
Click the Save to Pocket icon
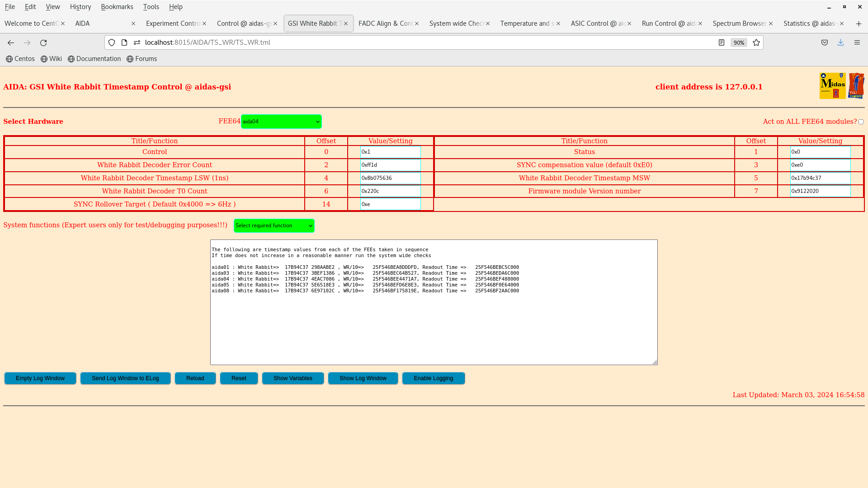pyautogui.click(x=825, y=42)
